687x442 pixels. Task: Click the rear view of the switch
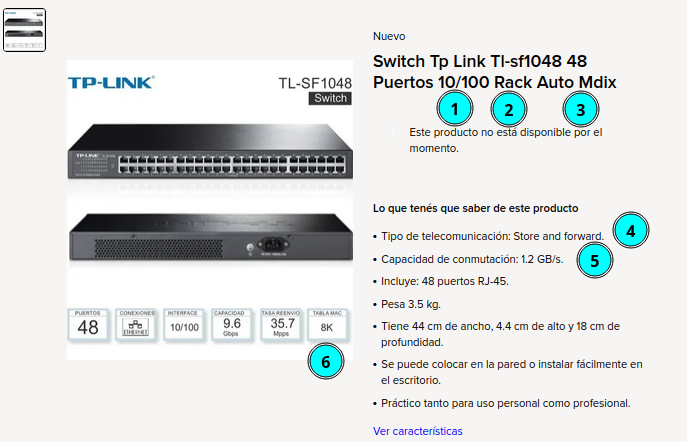(x=211, y=237)
